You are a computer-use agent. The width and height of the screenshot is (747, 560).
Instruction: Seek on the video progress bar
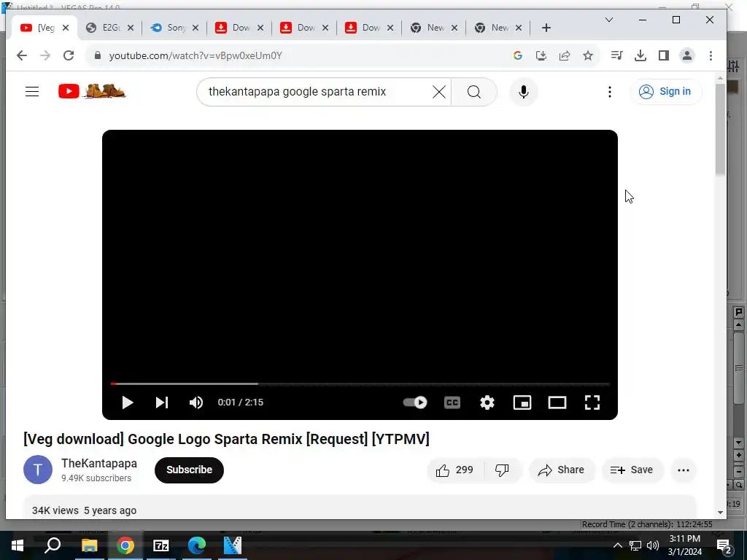(360, 384)
